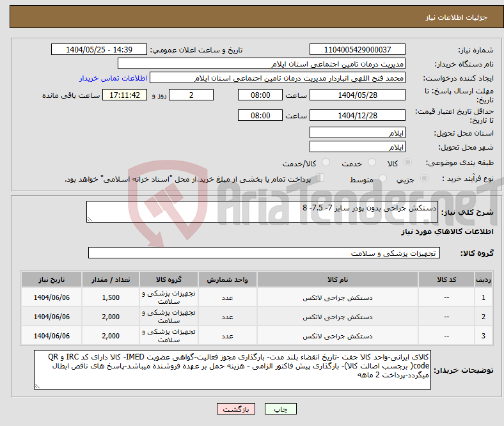Click the چاپ (print) button

pyautogui.click(x=280, y=409)
